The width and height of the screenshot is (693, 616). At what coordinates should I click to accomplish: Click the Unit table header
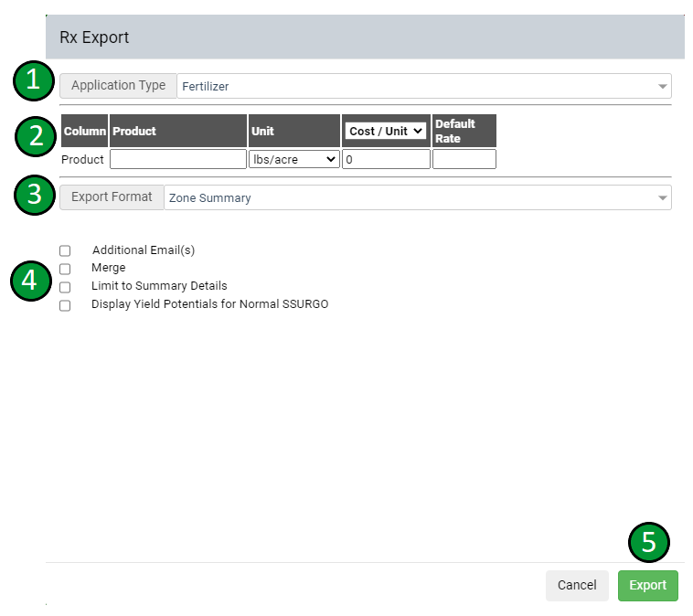click(294, 132)
